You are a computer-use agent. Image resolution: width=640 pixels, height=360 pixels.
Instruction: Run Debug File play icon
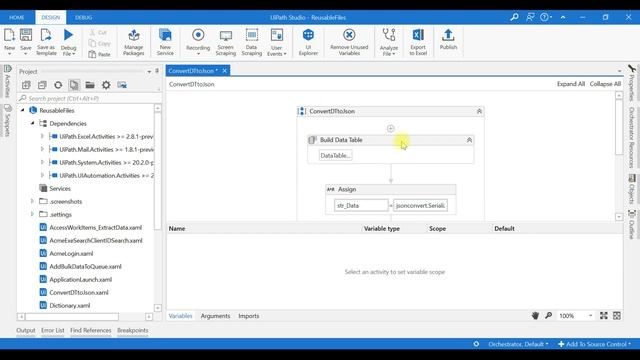(69, 35)
